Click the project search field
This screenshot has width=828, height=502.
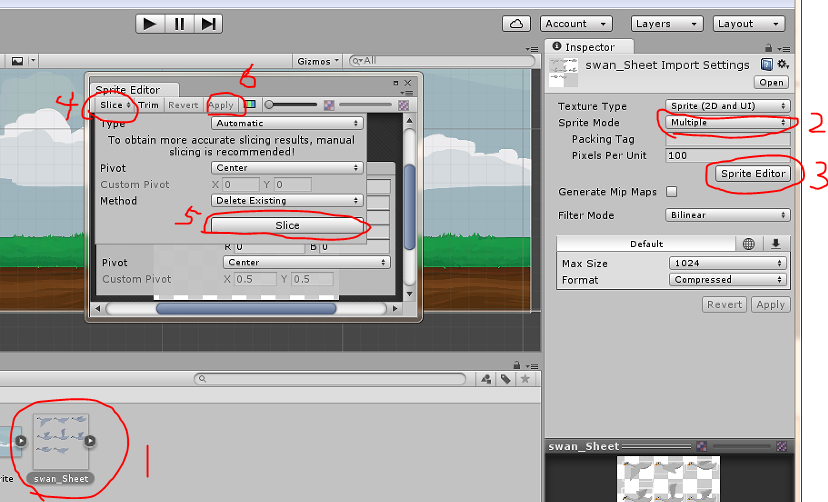(x=330, y=378)
